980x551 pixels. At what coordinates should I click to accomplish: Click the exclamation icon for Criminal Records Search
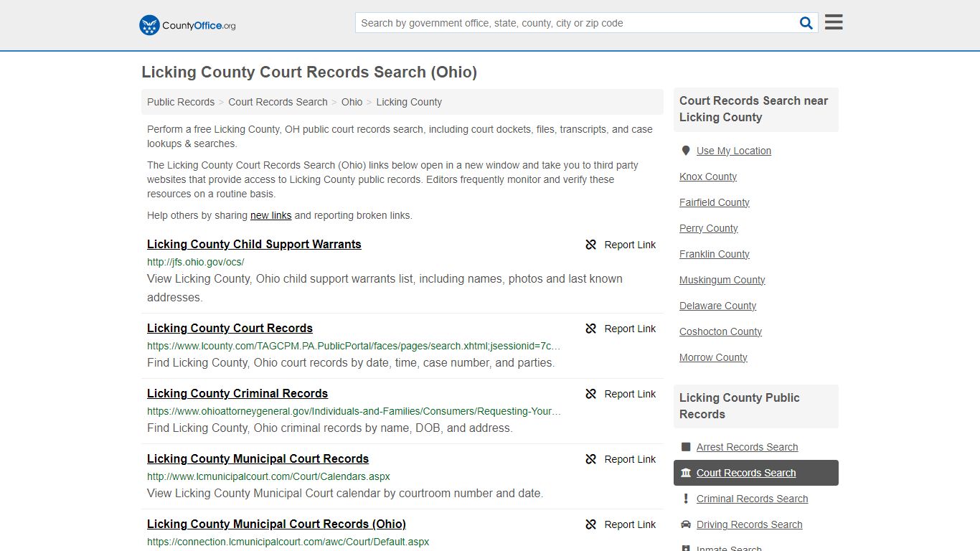686,499
